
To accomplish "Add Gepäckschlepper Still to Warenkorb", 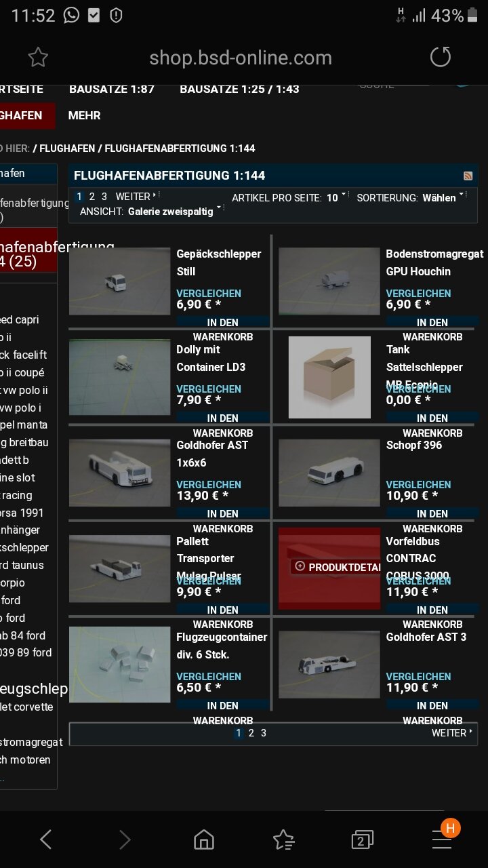I will [x=223, y=330].
